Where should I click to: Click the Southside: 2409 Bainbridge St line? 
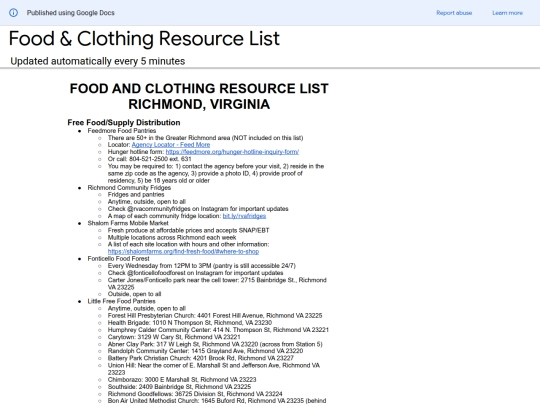tap(179, 387)
